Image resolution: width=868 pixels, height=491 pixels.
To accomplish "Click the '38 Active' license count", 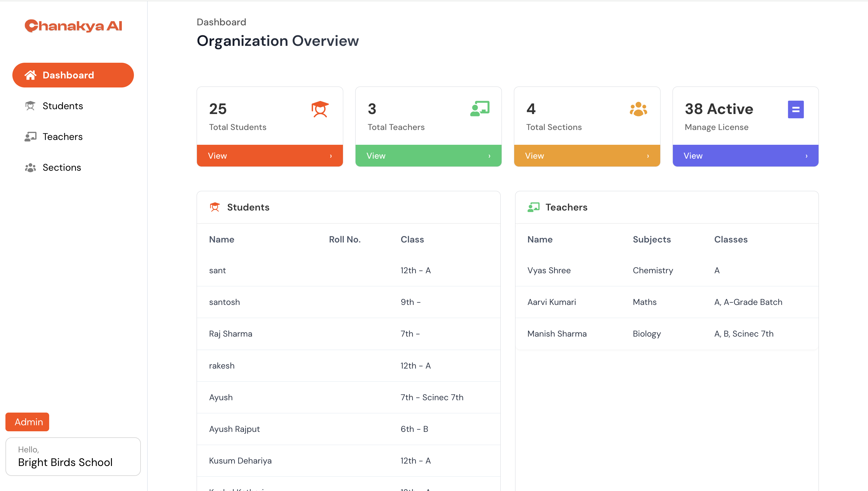I will pos(719,109).
